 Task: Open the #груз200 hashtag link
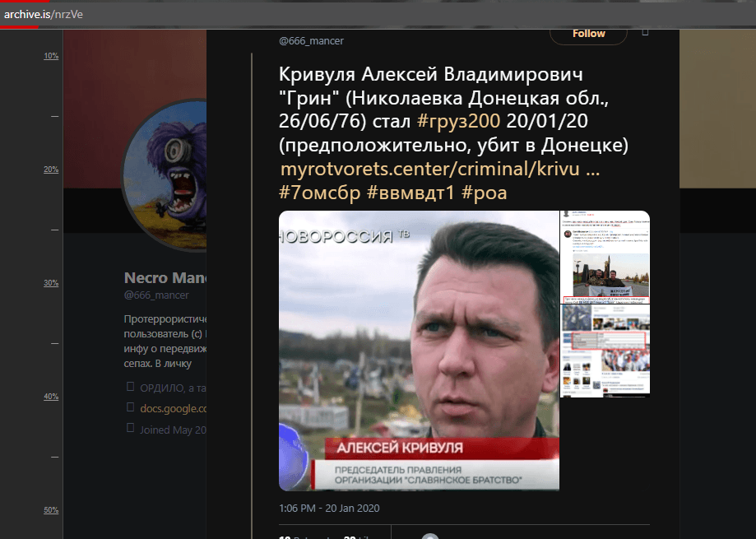coord(458,121)
